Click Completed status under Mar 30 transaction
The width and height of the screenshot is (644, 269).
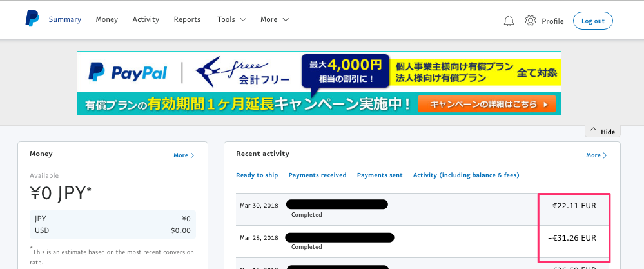(x=306, y=215)
